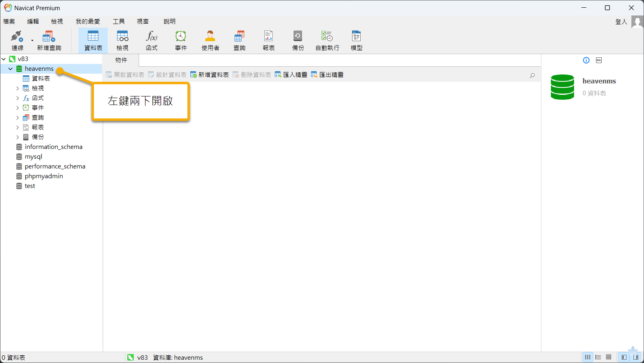
Task: Expand the 查詢 queries tree node
Action: tap(17, 118)
